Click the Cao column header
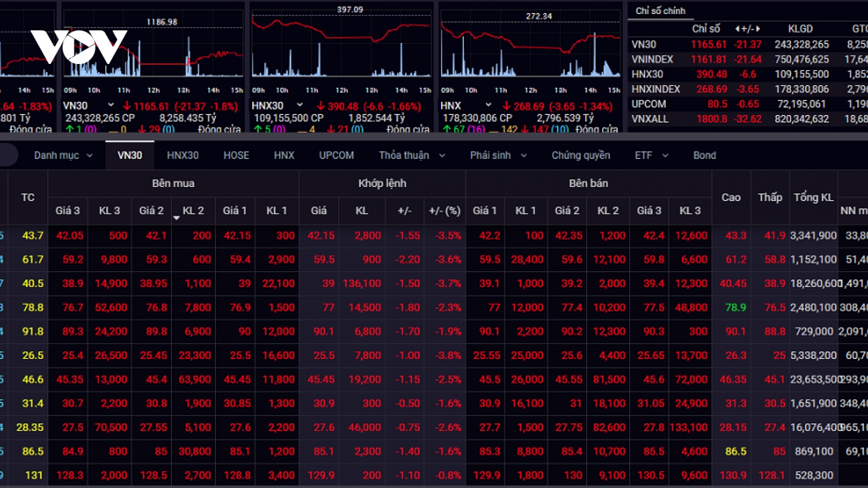 pyautogui.click(x=731, y=197)
